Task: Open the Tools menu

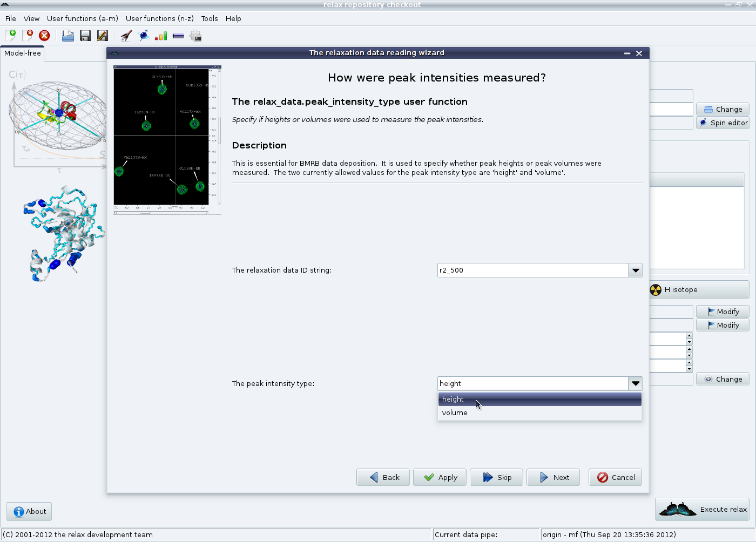Action: click(x=210, y=18)
